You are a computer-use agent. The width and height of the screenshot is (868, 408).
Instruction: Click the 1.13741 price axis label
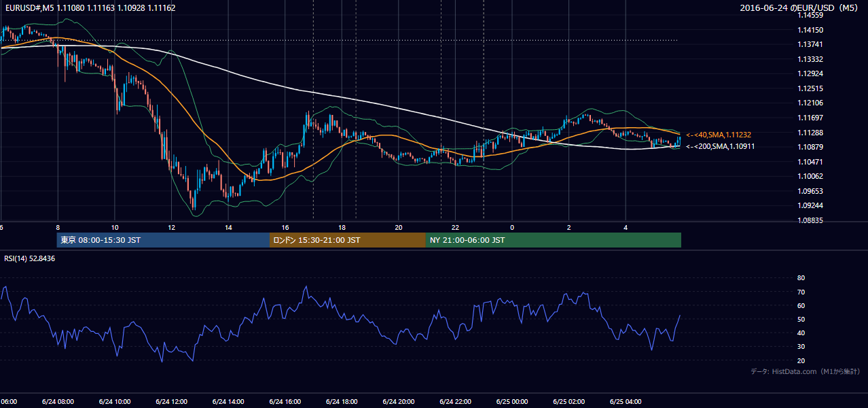[812, 44]
